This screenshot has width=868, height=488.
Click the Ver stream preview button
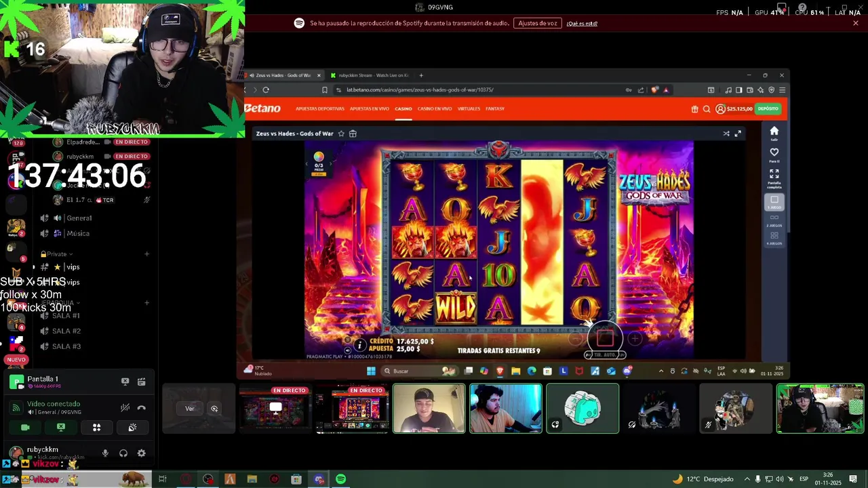(x=190, y=408)
